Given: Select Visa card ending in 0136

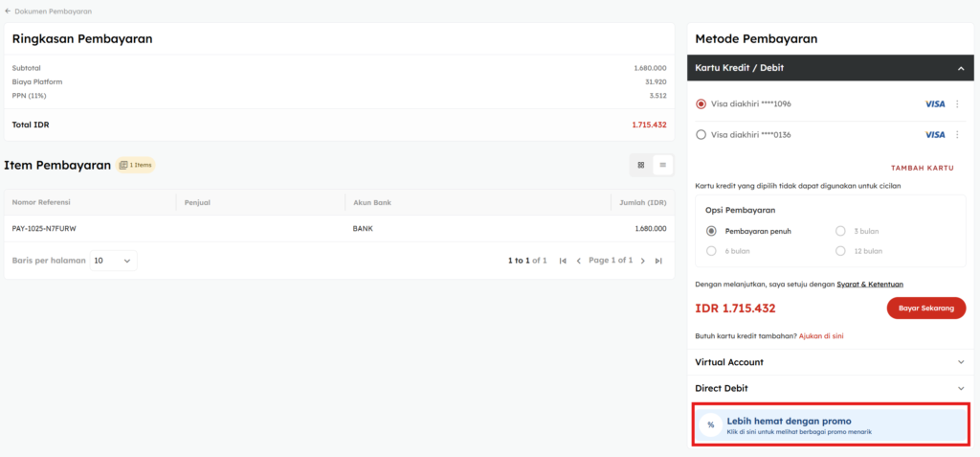Looking at the screenshot, I should (702, 135).
